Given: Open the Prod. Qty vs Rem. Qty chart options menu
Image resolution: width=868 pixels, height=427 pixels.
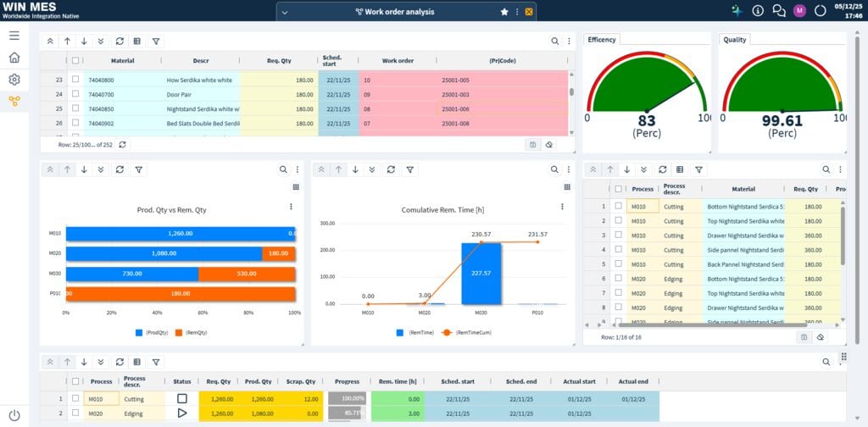Looking at the screenshot, I should pos(291,206).
